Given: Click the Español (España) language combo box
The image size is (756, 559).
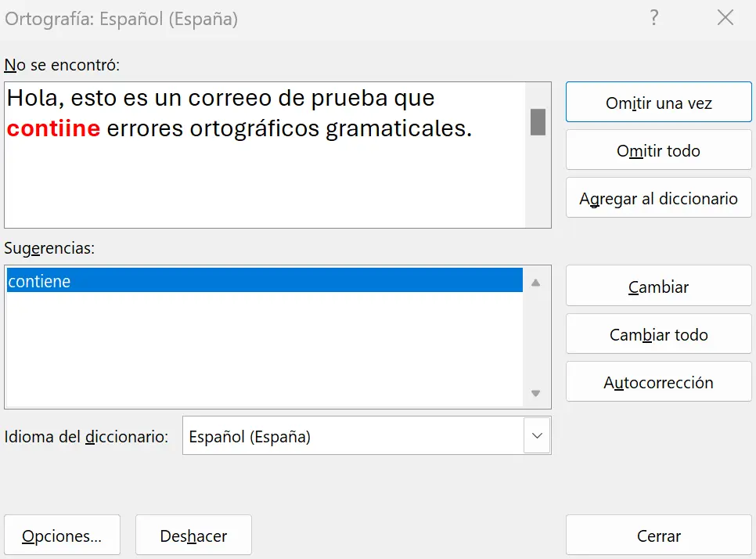Looking at the screenshot, I should pyautogui.click(x=367, y=435).
